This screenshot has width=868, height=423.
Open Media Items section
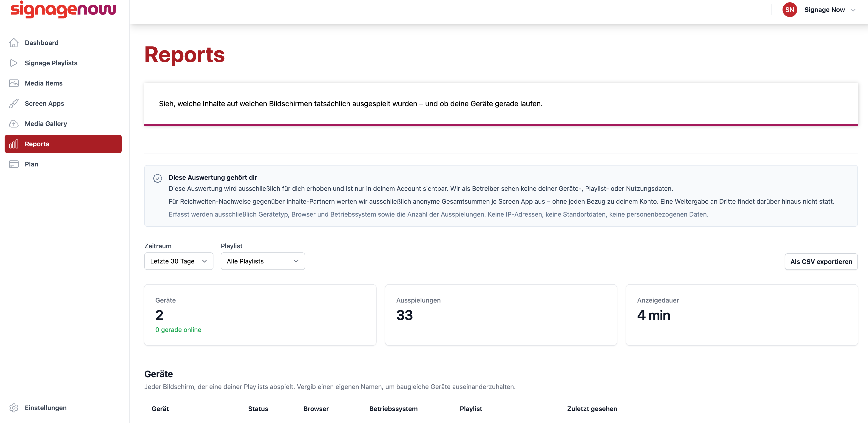click(x=63, y=83)
